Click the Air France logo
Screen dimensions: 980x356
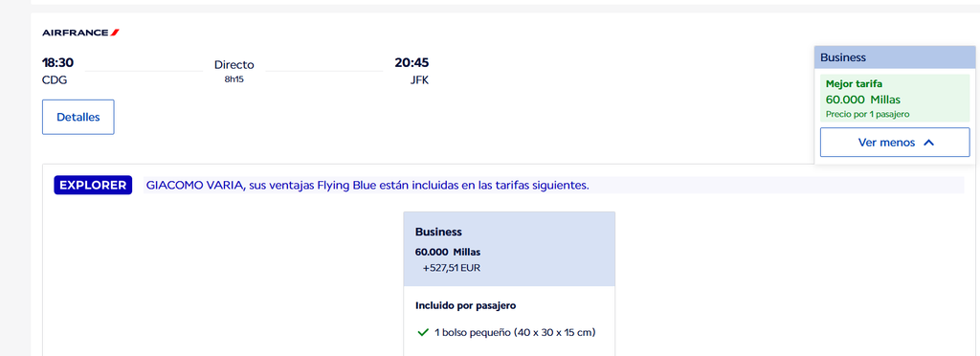80,33
